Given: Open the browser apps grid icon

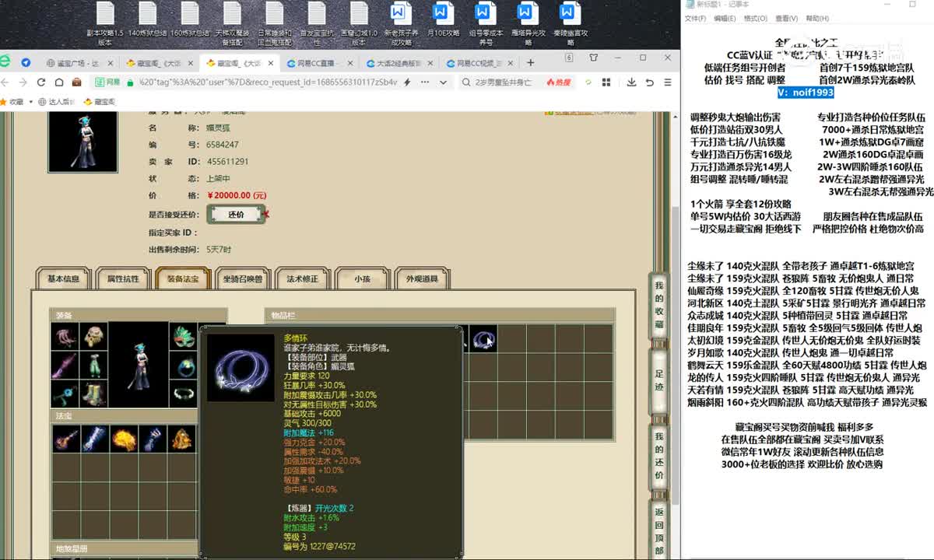Looking at the screenshot, I should [x=606, y=82].
